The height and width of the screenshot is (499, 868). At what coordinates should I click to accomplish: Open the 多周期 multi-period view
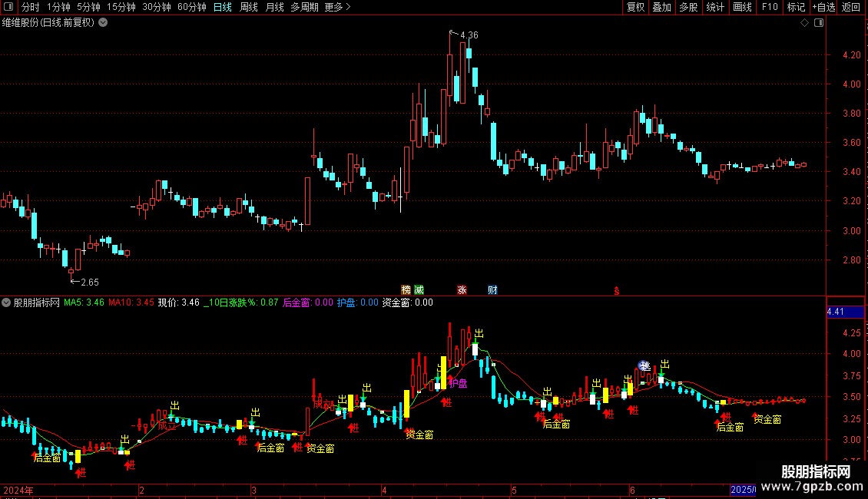(x=304, y=7)
